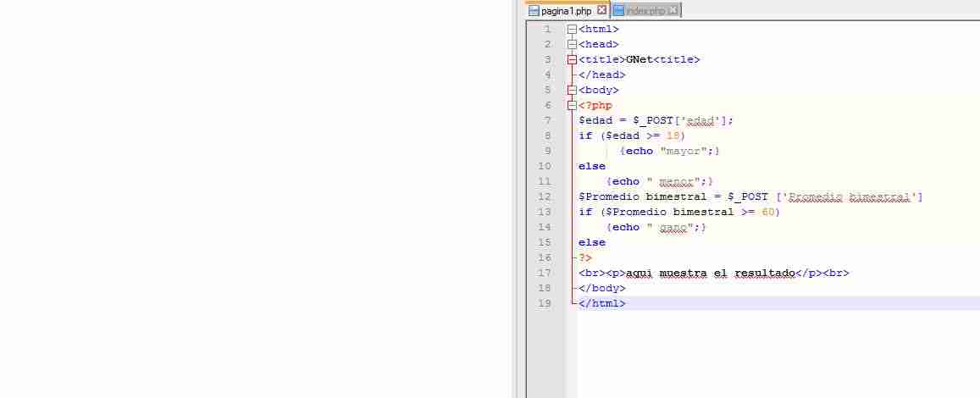The width and height of the screenshot is (980, 398).
Task: Click the if ($Promedio bimestral >= 60) line
Action: pos(679,213)
